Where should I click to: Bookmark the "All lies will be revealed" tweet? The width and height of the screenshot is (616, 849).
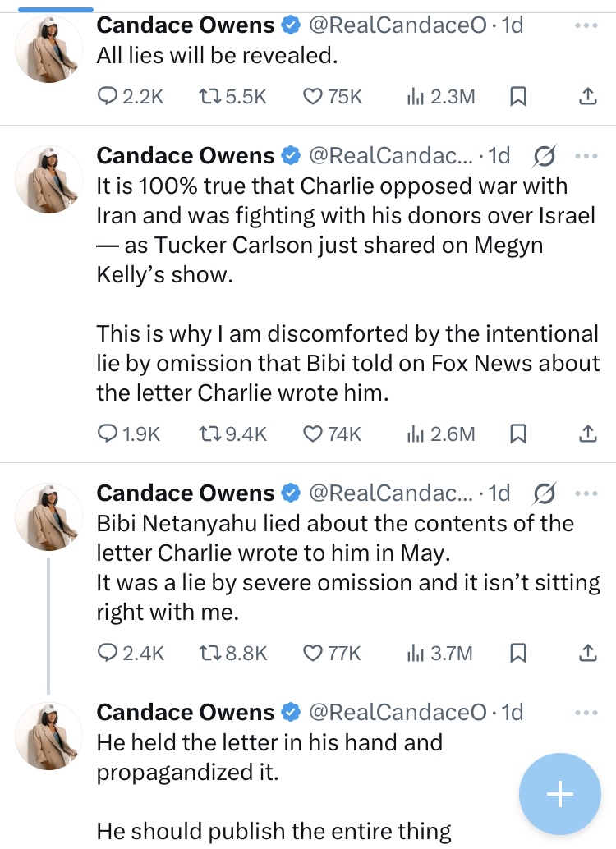coord(518,97)
